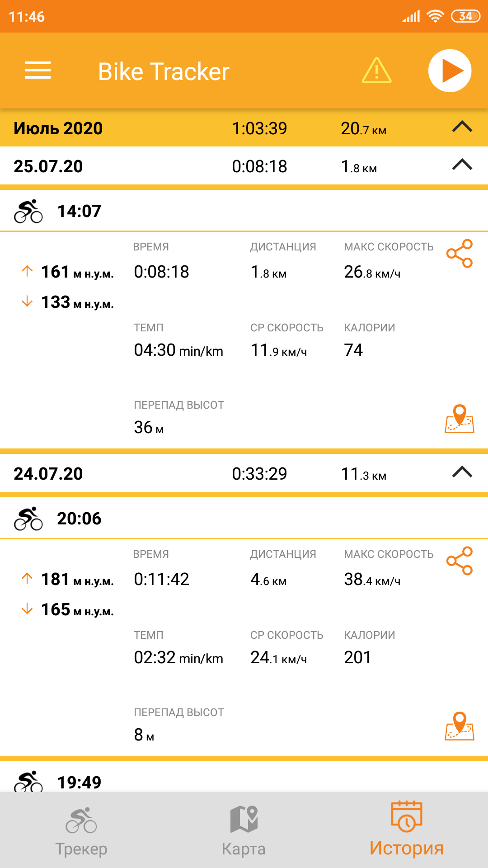Collapse the 24.07.20 day section
Image resolution: width=488 pixels, height=868 pixels.
pos(462,472)
